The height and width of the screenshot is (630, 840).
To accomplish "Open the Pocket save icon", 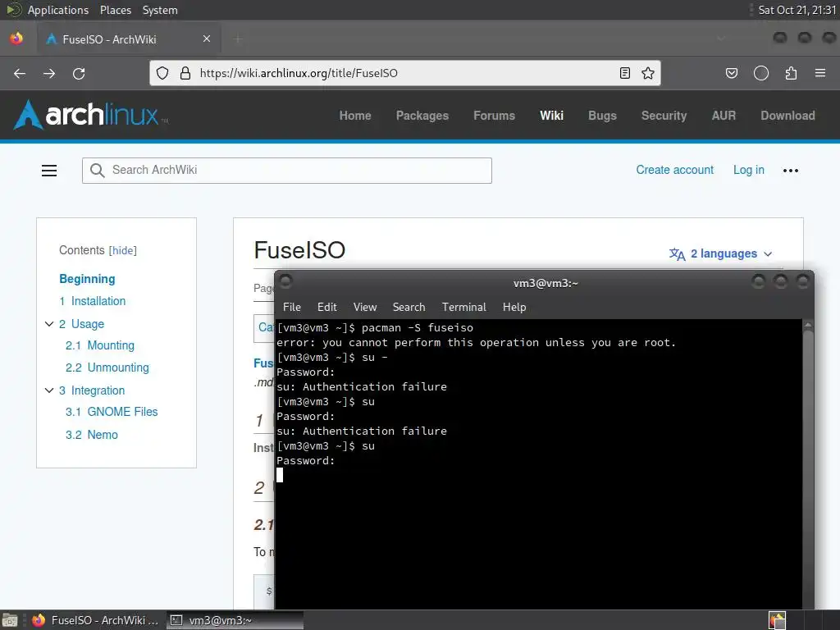I will [731, 73].
